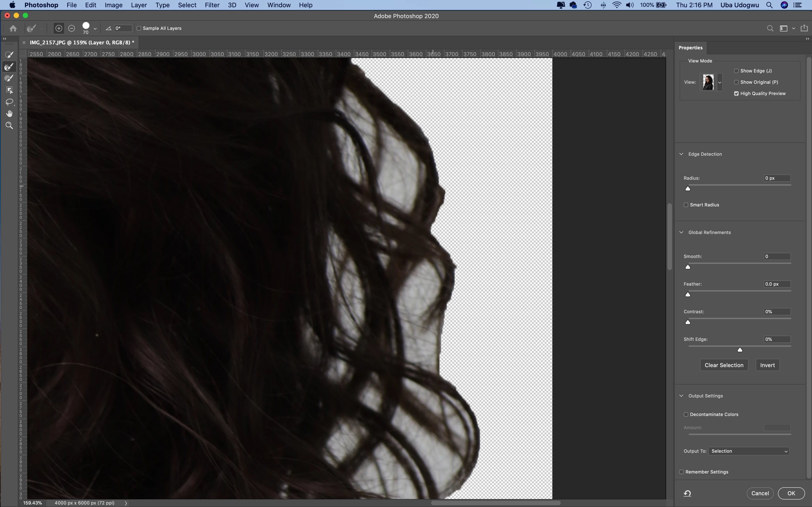Open the Filter menu
The image size is (812, 507).
click(212, 5)
